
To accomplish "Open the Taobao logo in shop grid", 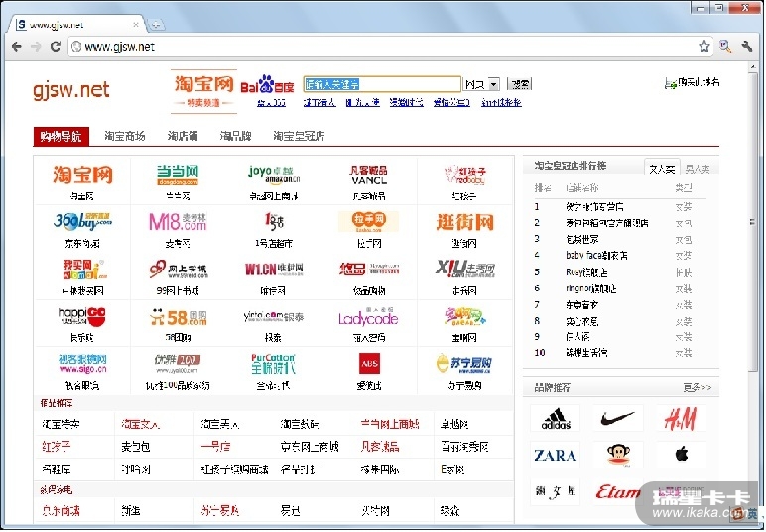I will click(x=82, y=175).
